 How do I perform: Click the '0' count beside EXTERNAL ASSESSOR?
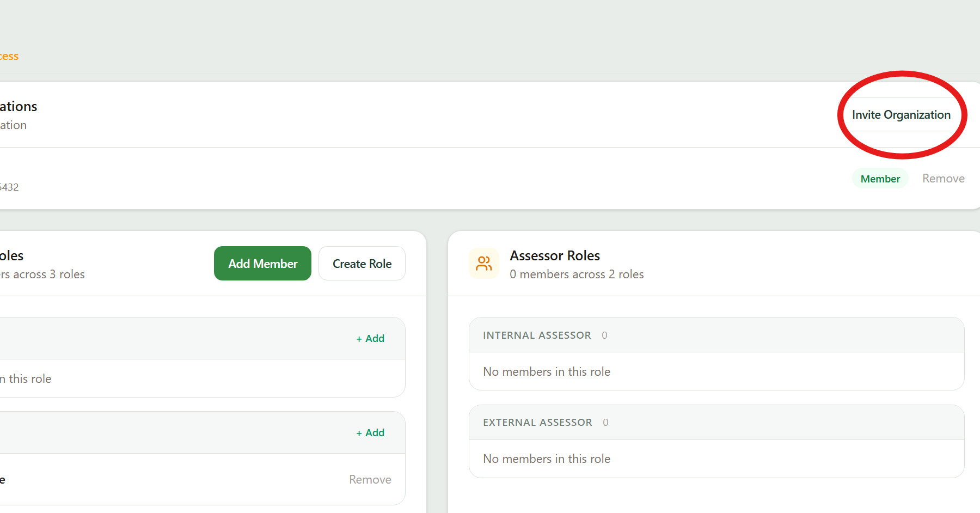605,423
